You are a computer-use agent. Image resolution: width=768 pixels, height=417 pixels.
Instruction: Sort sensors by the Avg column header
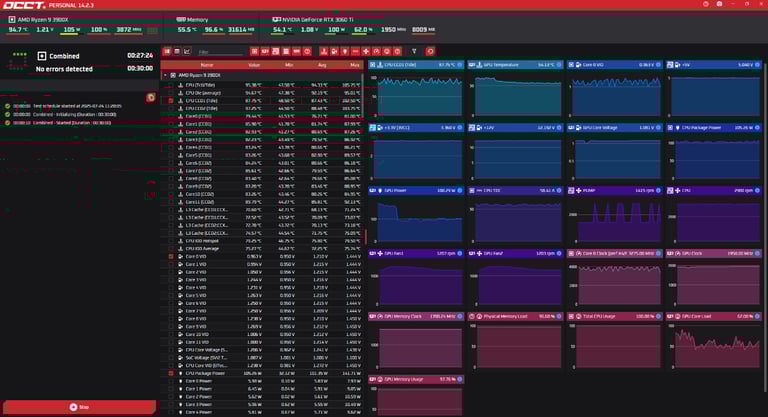coord(322,65)
